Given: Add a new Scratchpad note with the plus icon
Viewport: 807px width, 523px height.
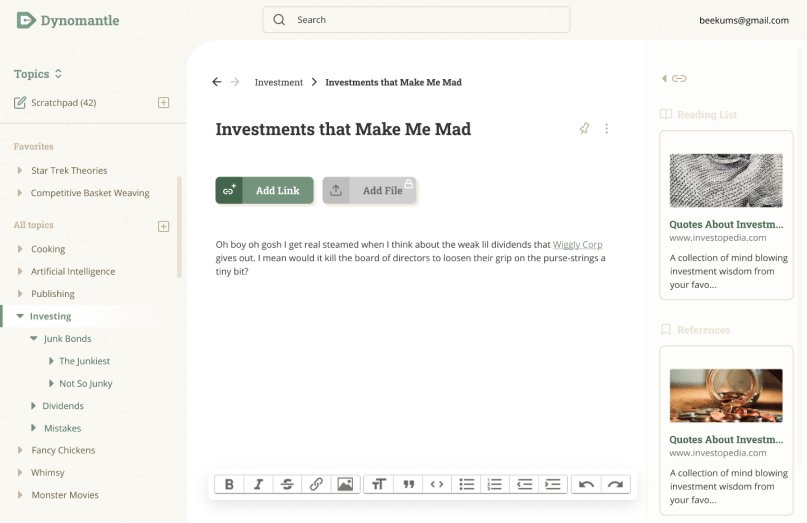Looking at the screenshot, I should point(163,102).
